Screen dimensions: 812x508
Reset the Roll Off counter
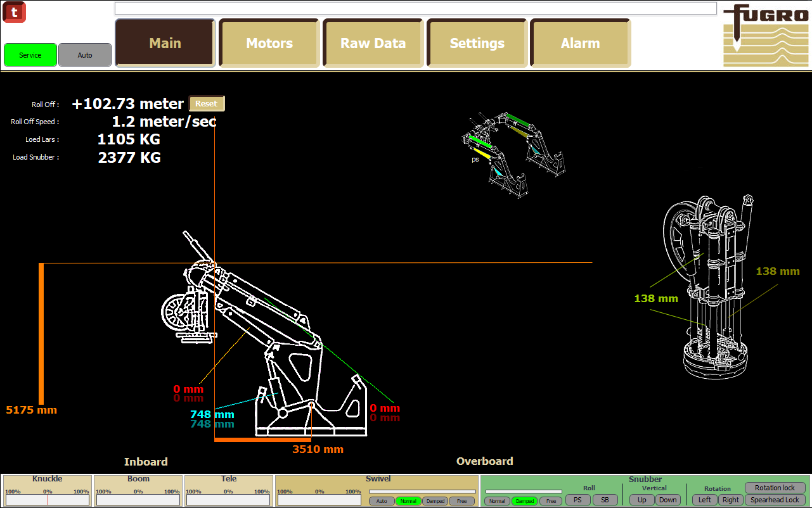point(206,104)
